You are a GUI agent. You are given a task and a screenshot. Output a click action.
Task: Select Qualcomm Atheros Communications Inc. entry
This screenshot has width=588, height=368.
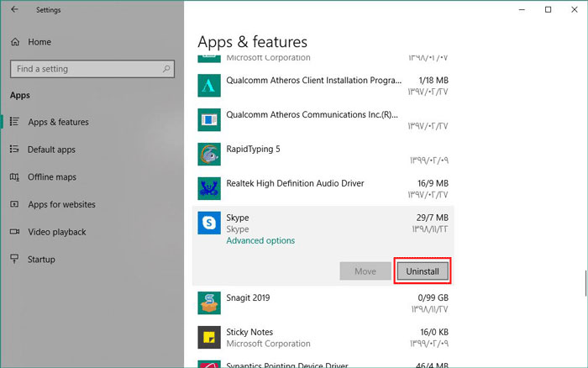323,119
